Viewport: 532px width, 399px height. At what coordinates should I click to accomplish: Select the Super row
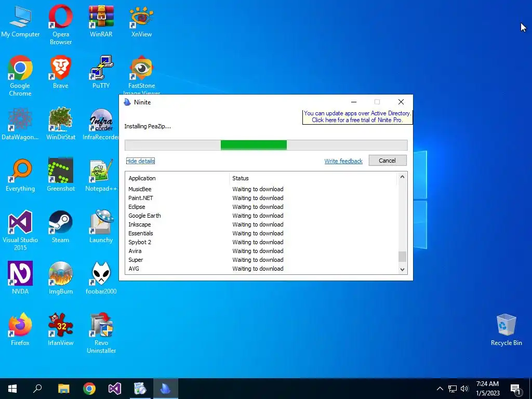pos(262,260)
